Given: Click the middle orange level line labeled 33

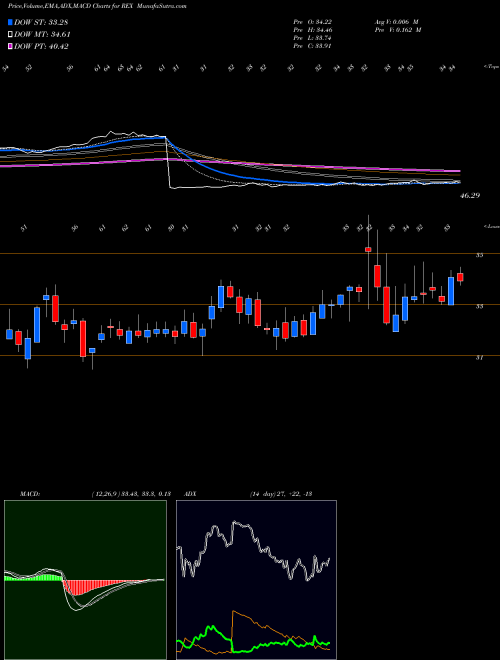Looking at the screenshot, I should [250, 304].
